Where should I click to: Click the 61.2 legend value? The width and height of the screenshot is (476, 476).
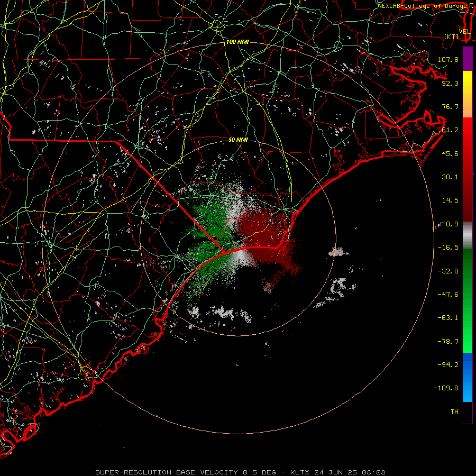450,130
